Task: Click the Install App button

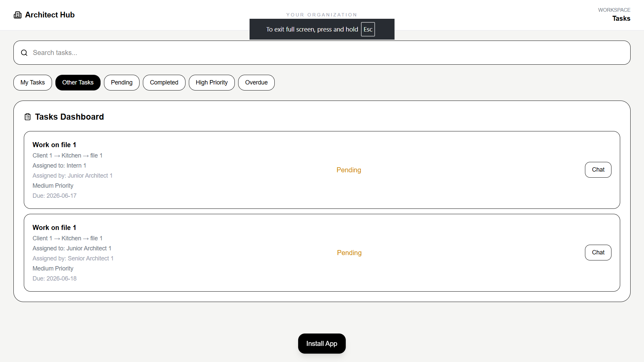Action: pos(322,344)
